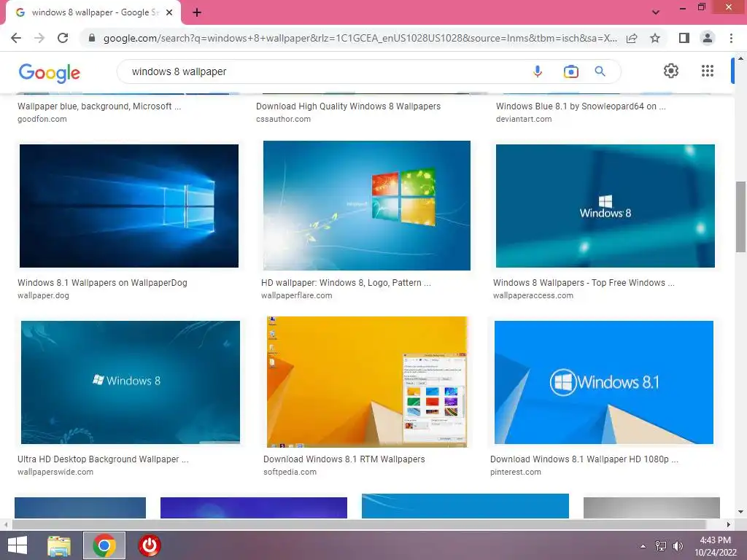This screenshot has width=747, height=560.
Task: Open the blue 'Windows 8.1' pinterest thumbnail
Action: tap(603, 382)
